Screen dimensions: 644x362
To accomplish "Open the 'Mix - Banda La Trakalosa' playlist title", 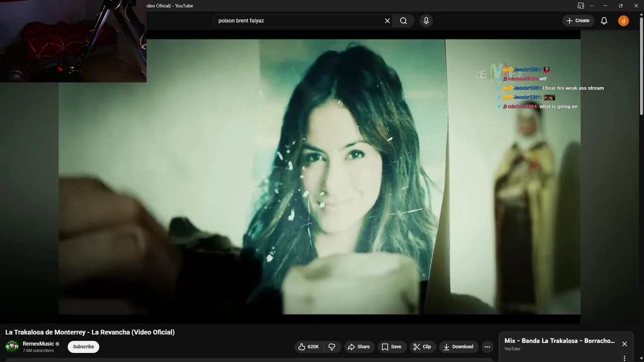I will coord(559,341).
